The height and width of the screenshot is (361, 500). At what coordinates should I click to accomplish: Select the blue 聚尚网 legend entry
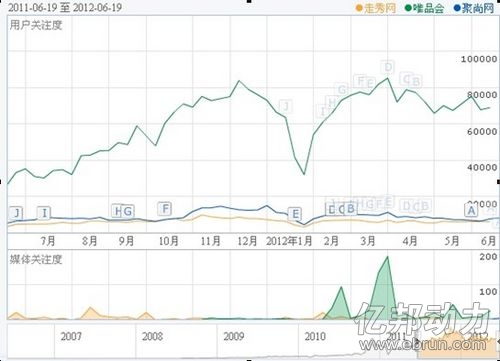pos(474,8)
